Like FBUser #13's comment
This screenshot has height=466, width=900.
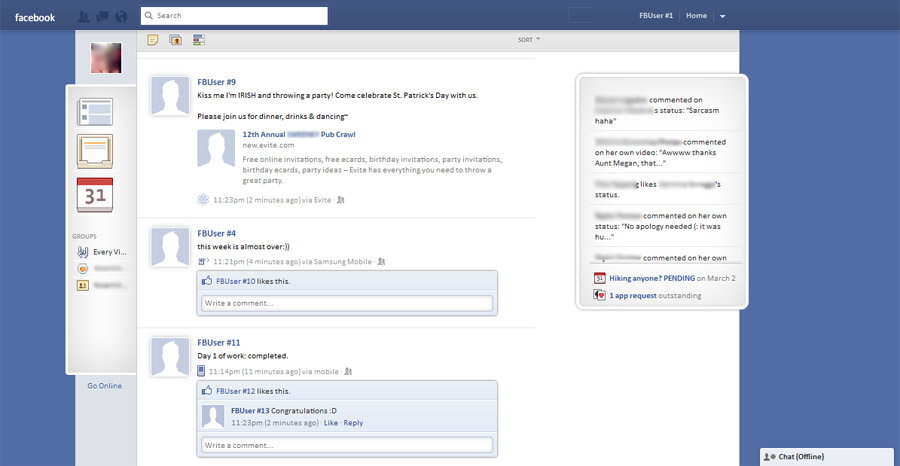tap(331, 423)
